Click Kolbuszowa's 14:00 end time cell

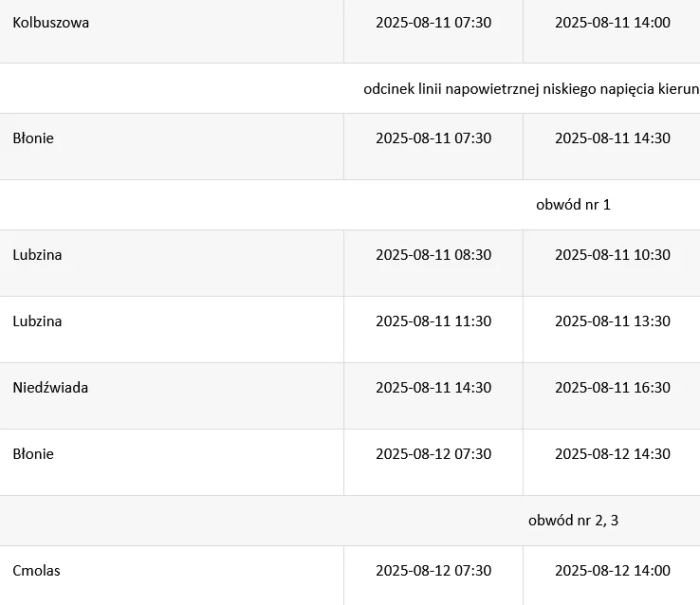point(612,23)
